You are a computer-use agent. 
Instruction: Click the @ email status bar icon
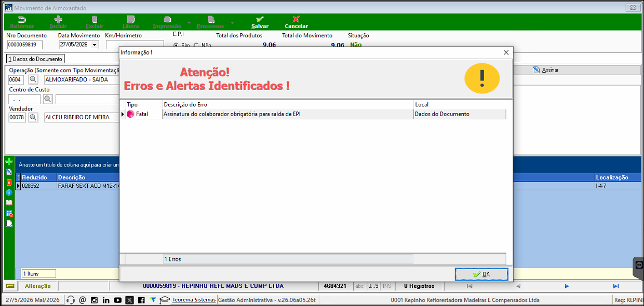(x=82, y=300)
